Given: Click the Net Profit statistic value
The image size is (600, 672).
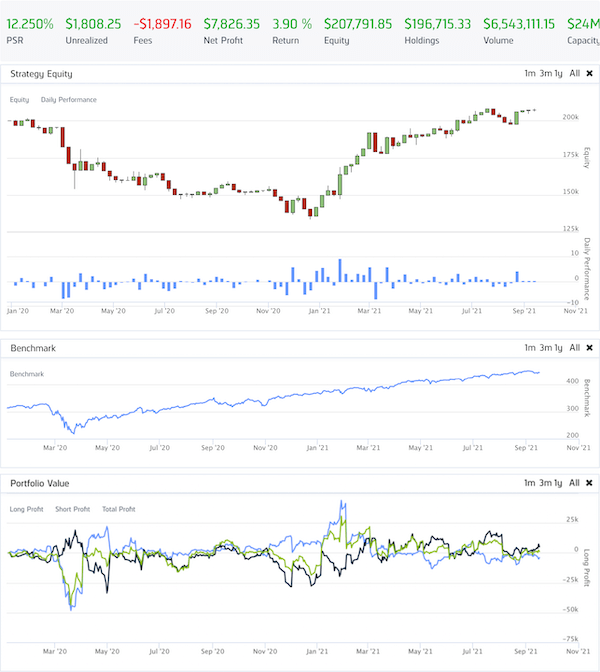Looking at the screenshot, I should coord(231,23).
